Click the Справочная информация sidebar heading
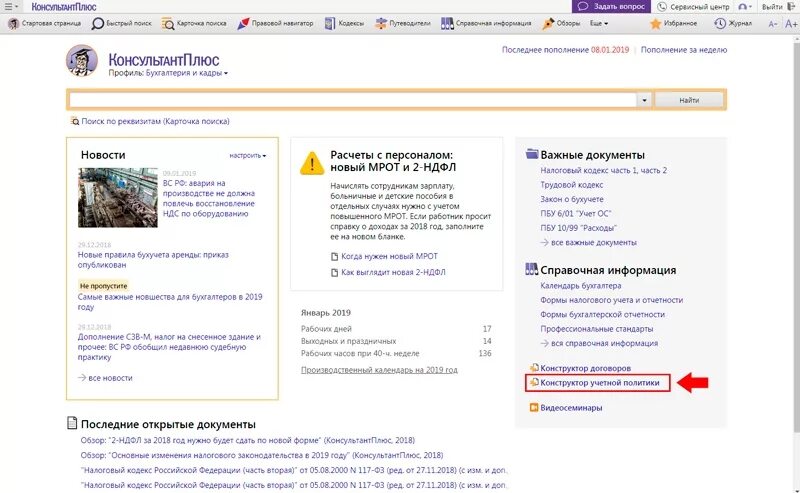 point(608,270)
